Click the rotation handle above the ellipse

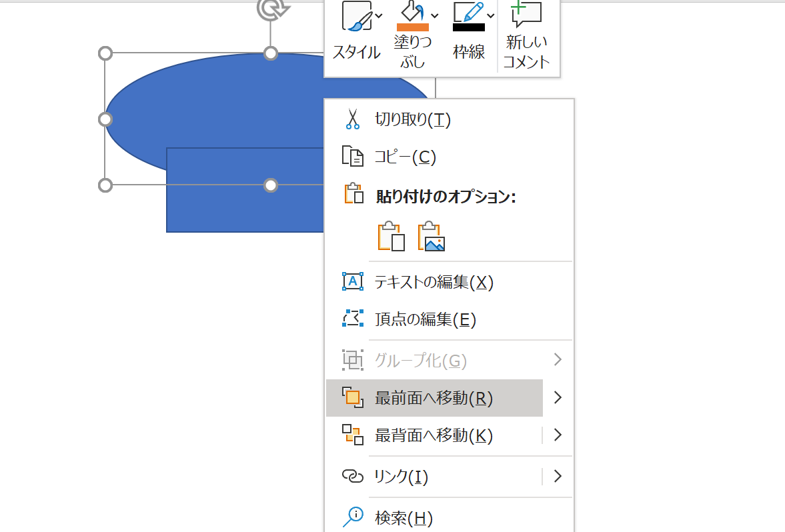[272, 9]
